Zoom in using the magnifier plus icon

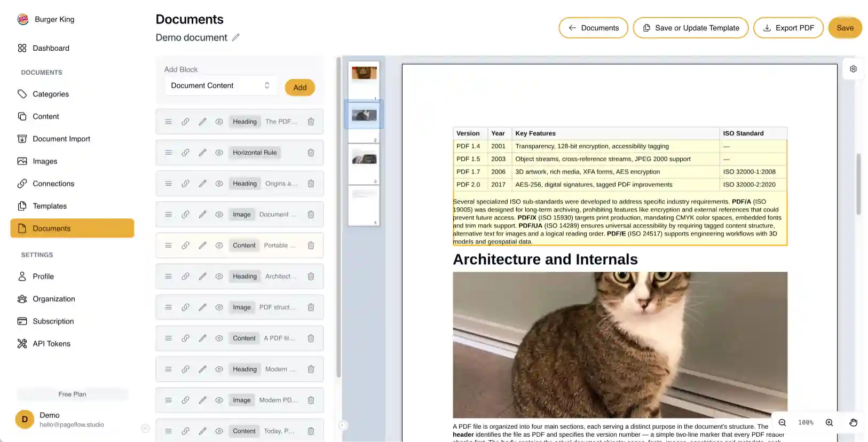click(829, 422)
